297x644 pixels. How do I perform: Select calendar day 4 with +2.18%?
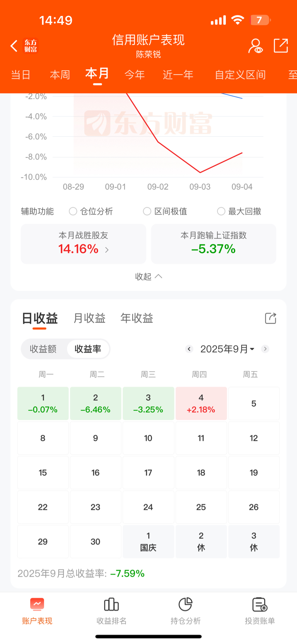[x=201, y=403]
